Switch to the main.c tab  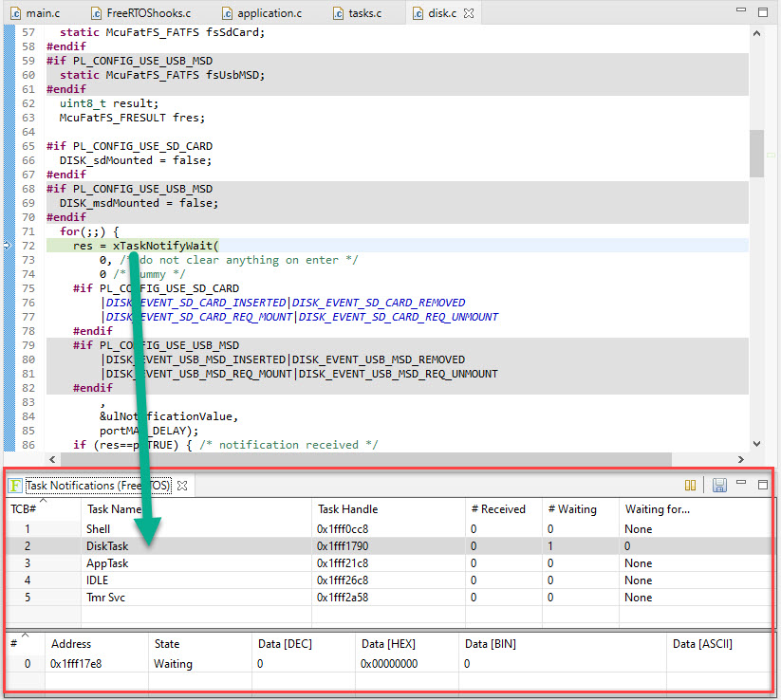[38, 13]
